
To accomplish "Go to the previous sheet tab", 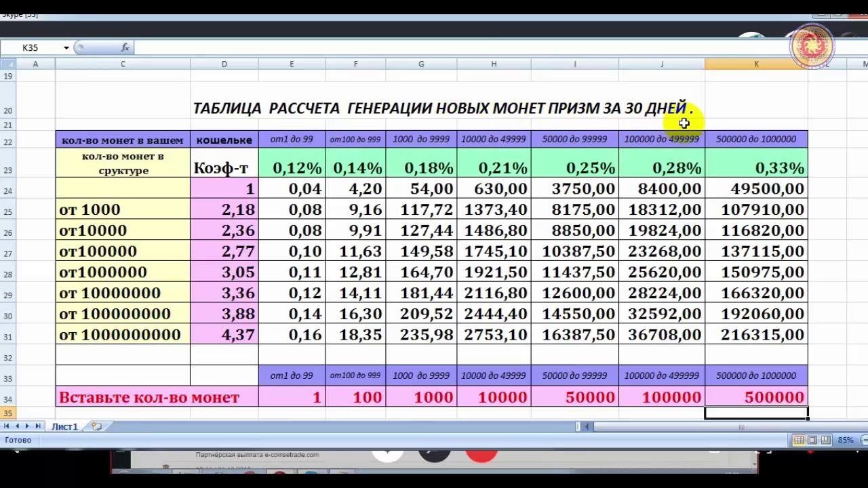I will (x=17, y=426).
